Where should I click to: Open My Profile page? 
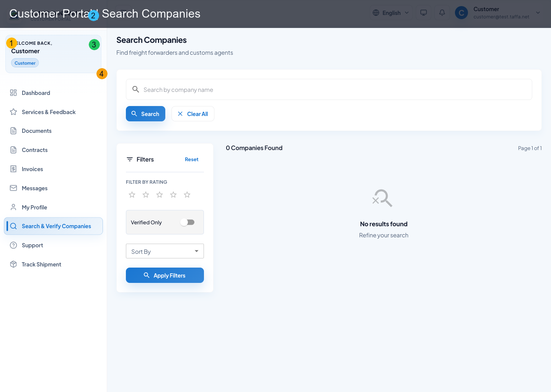(x=54, y=207)
